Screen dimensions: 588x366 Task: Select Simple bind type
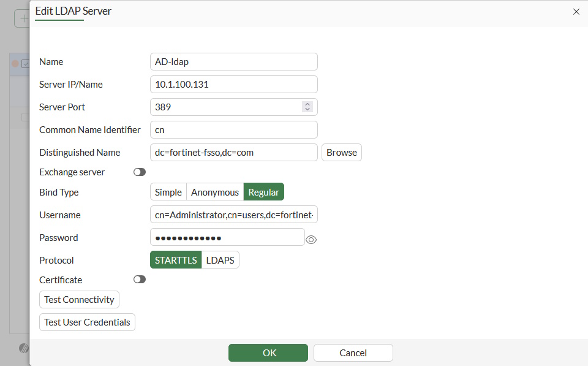coord(168,193)
